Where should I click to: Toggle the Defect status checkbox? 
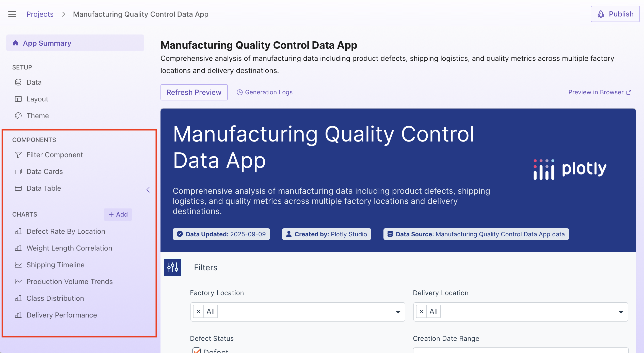pos(197,351)
